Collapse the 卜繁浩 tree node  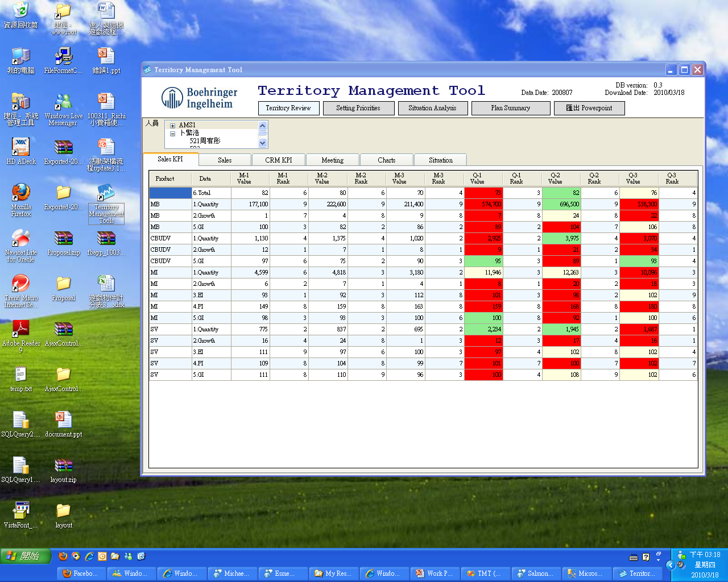(x=172, y=134)
